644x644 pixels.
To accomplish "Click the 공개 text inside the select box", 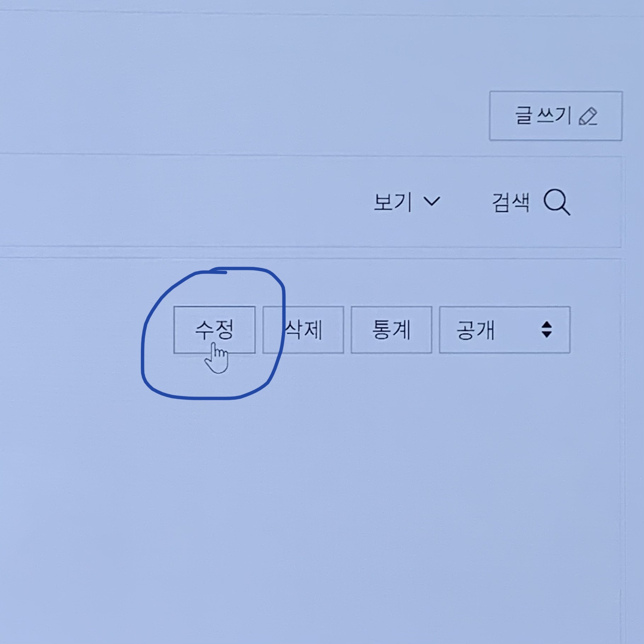I will tap(475, 330).
